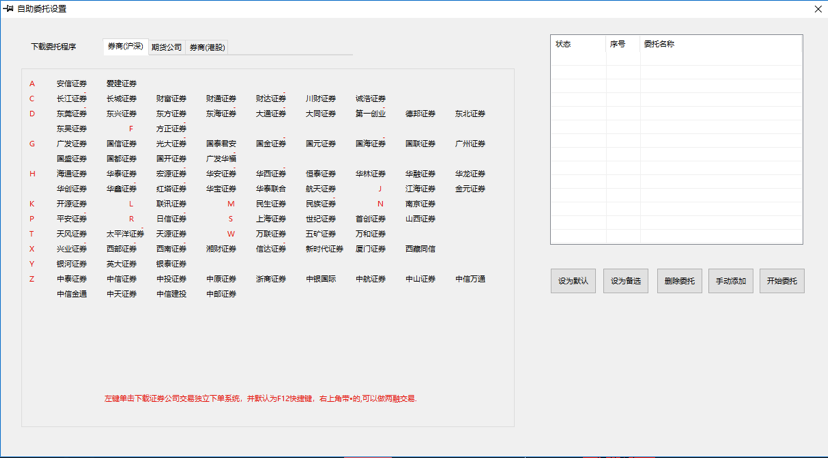The height and width of the screenshot is (458, 828).
Task: Open the 期货公司 tab
Action: (167, 47)
